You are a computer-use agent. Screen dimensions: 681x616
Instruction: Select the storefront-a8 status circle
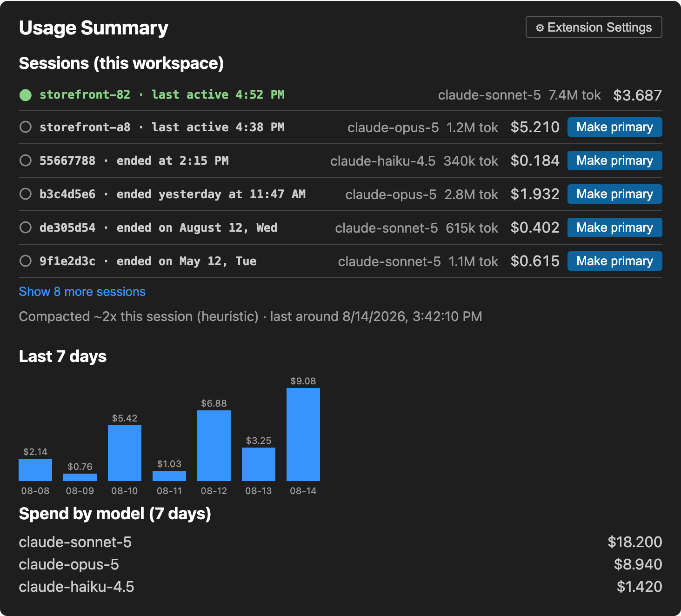click(x=26, y=127)
